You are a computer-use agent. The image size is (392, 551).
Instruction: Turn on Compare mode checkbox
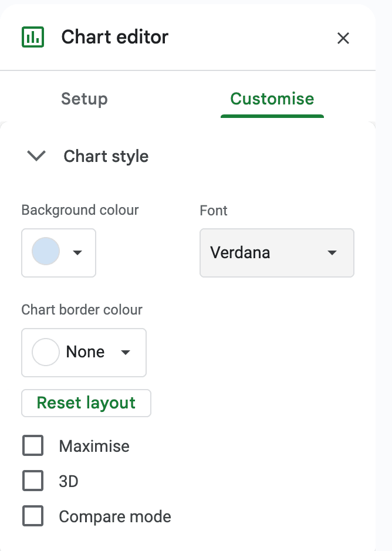33,516
